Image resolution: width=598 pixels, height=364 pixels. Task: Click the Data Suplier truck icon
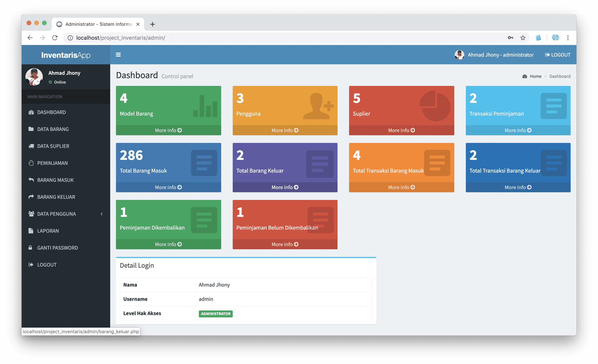[31, 146]
